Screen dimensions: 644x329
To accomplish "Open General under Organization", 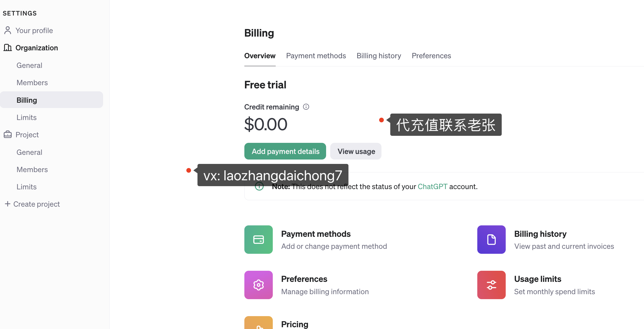I will pyautogui.click(x=29, y=65).
